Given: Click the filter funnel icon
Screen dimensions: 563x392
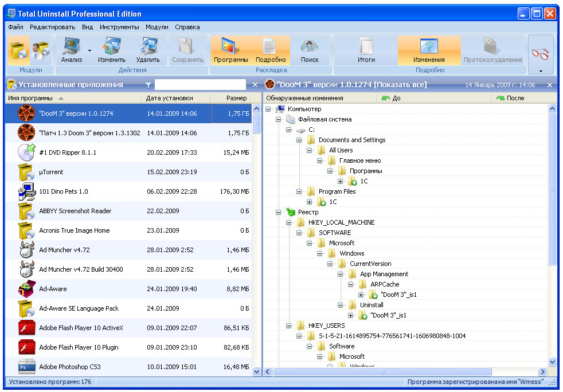Looking at the screenshot, I should coord(148,85).
